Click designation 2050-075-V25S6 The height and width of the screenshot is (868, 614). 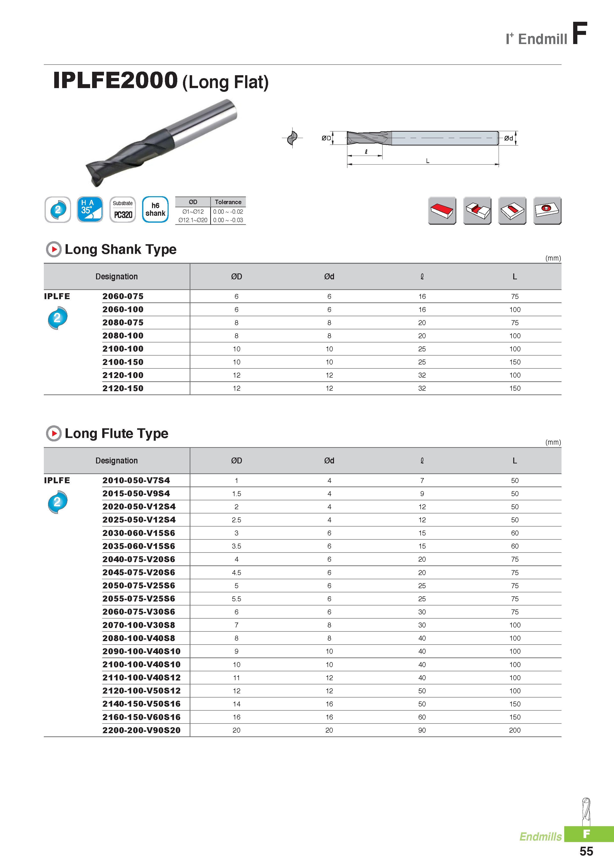(139, 586)
